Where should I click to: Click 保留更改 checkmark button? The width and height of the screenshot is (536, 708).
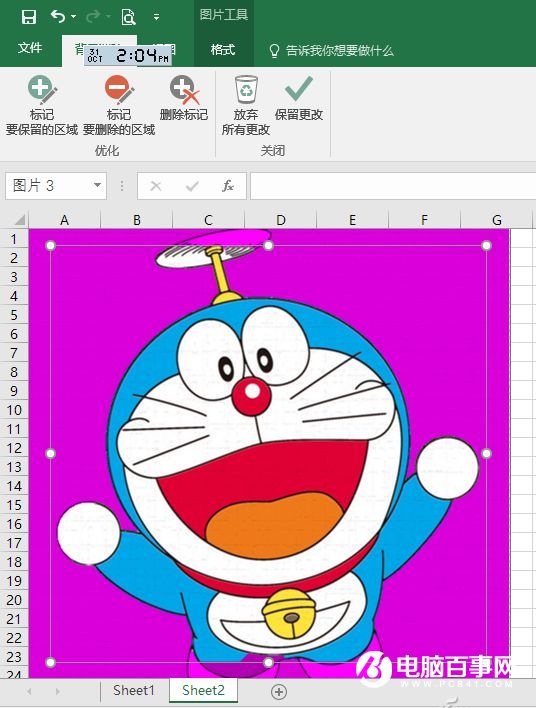(x=298, y=98)
